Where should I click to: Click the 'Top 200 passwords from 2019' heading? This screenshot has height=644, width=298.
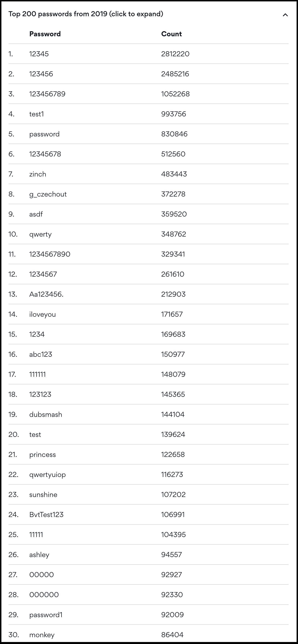(86, 14)
